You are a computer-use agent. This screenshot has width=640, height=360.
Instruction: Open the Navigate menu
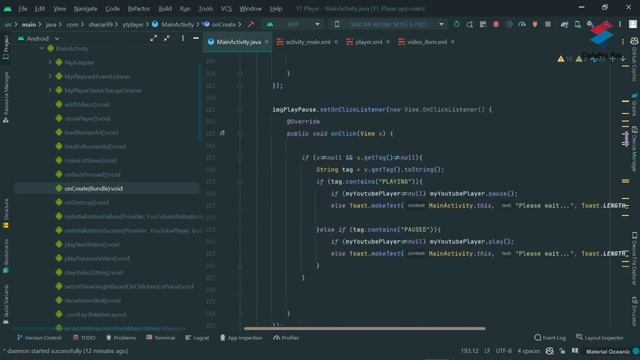pos(85,9)
